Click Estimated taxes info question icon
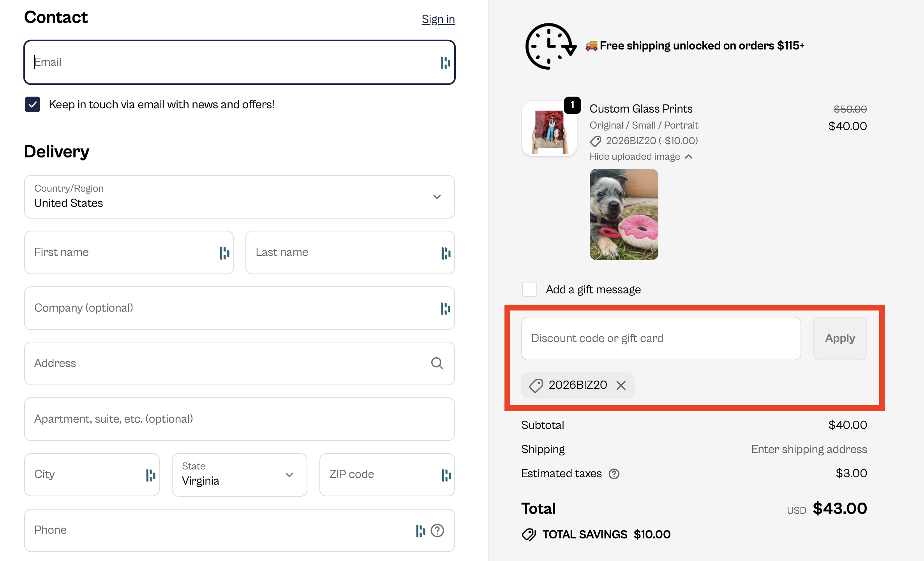 pyautogui.click(x=614, y=474)
